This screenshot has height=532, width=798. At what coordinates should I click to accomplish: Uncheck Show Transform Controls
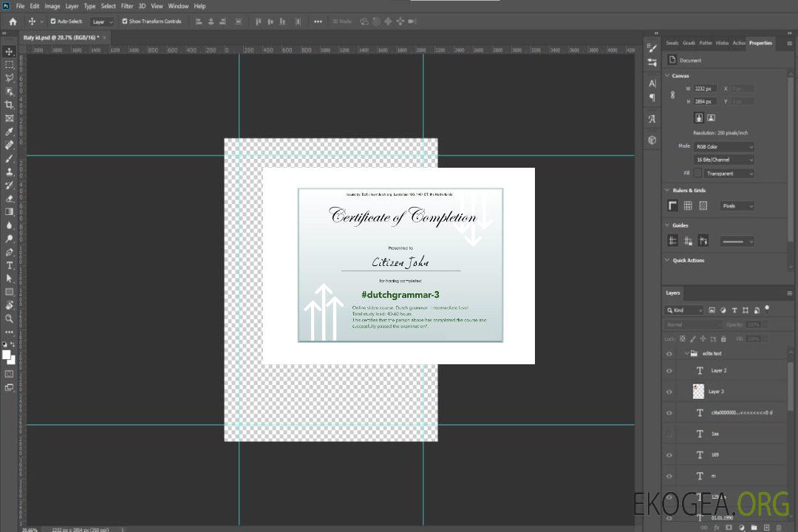click(x=125, y=21)
